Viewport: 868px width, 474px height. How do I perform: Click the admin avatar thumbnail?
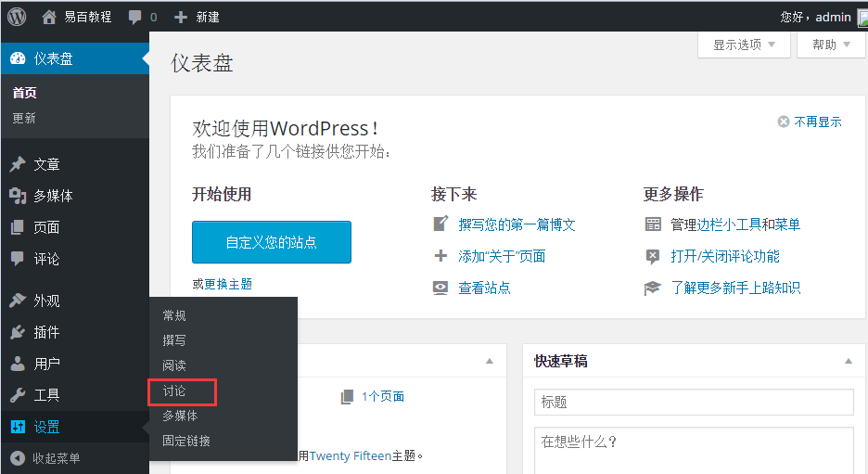tap(862, 18)
